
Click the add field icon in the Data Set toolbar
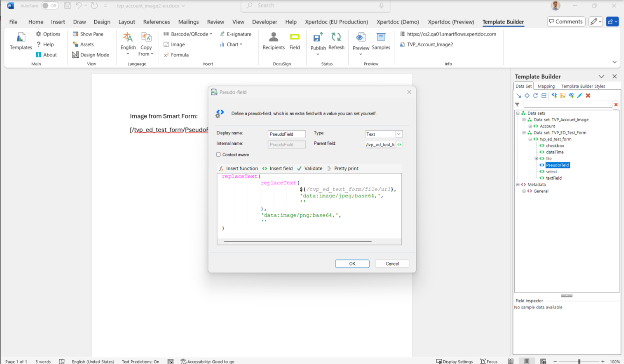[554, 95]
